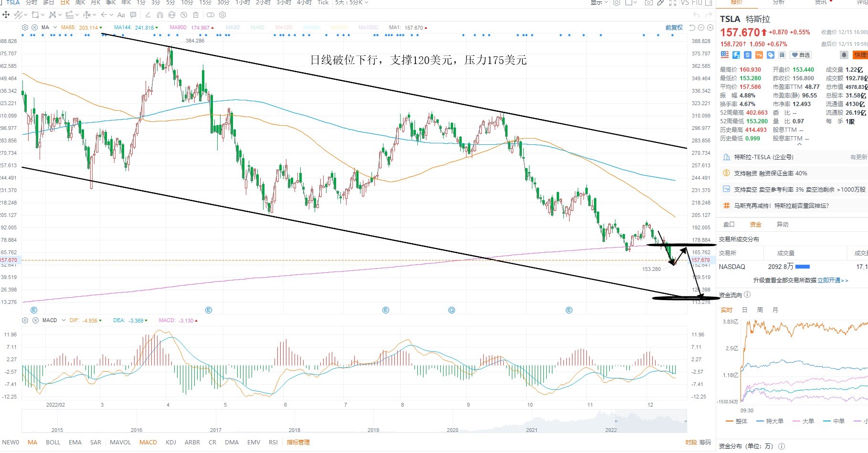Zoom out chart with minus circle
The height and width of the screenshot is (453, 868).
[701, 28]
